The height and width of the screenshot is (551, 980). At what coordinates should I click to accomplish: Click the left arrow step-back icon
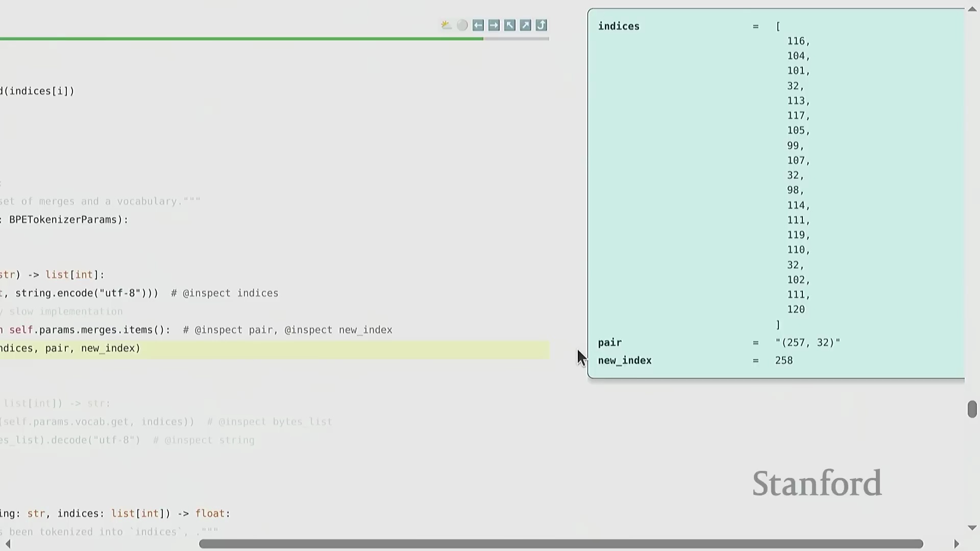click(478, 26)
